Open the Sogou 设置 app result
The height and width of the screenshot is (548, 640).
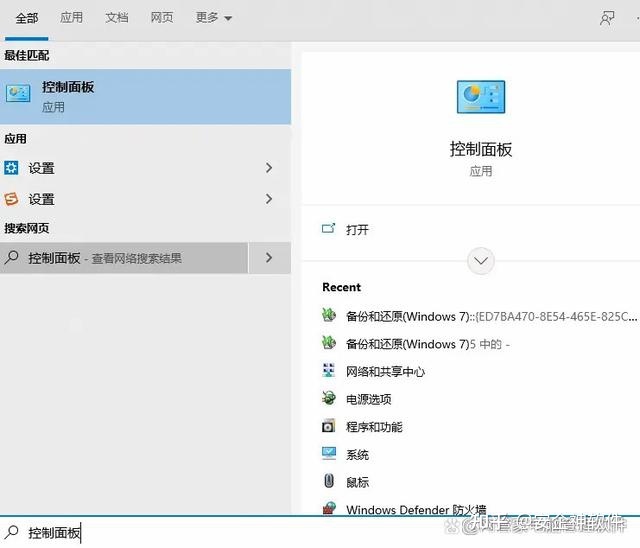coord(145,199)
